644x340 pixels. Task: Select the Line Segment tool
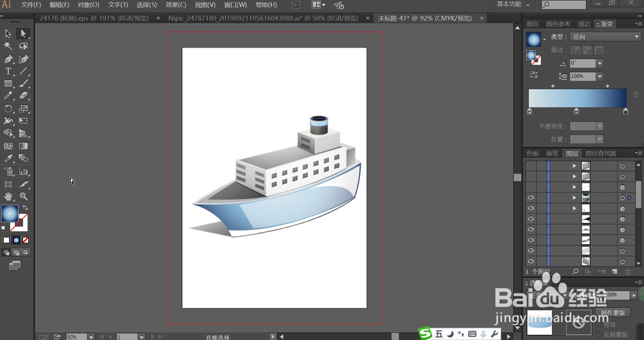coord(23,71)
